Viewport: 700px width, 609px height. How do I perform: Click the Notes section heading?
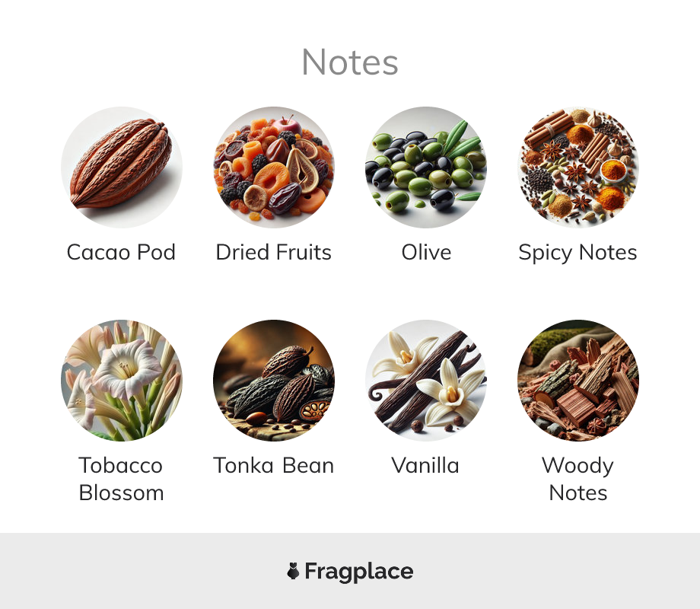[x=350, y=62]
